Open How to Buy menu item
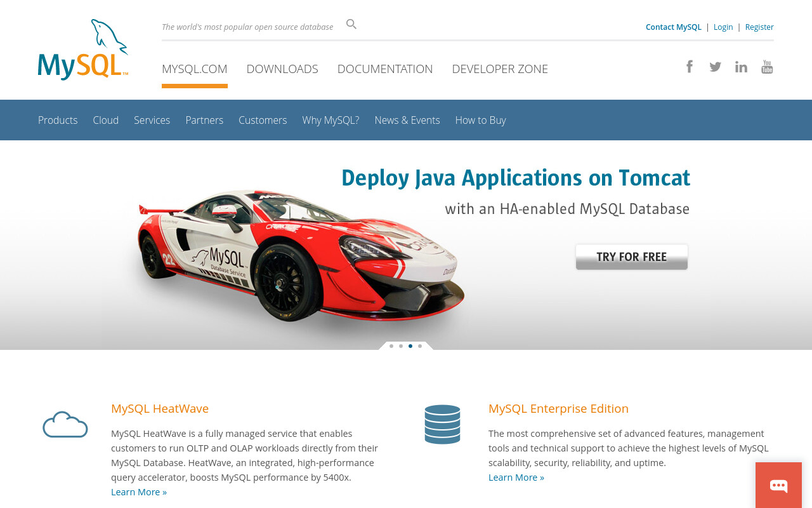 tap(481, 120)
